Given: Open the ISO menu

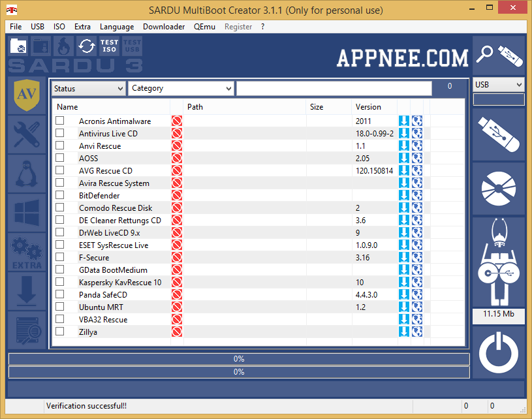Looking at the screenshot, I should tap(59, 27).
